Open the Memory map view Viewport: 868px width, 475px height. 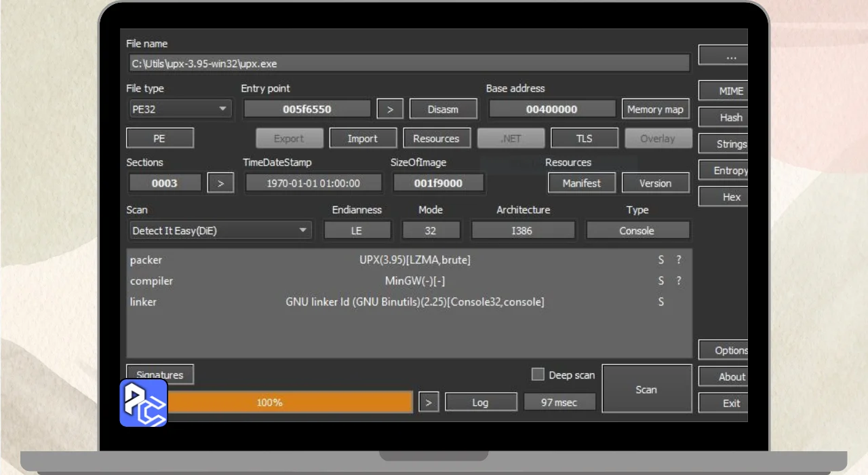tap(655, 109)
